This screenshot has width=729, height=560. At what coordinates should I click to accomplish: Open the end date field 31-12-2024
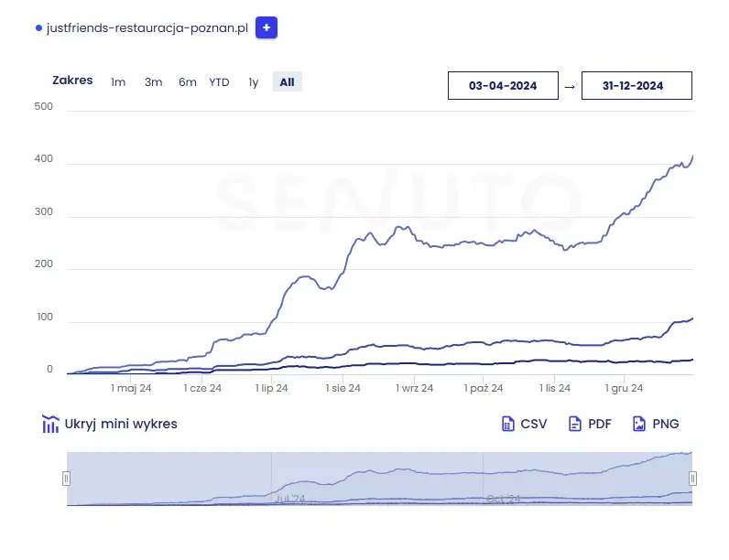pyautogui.click(x=637, y=85)
